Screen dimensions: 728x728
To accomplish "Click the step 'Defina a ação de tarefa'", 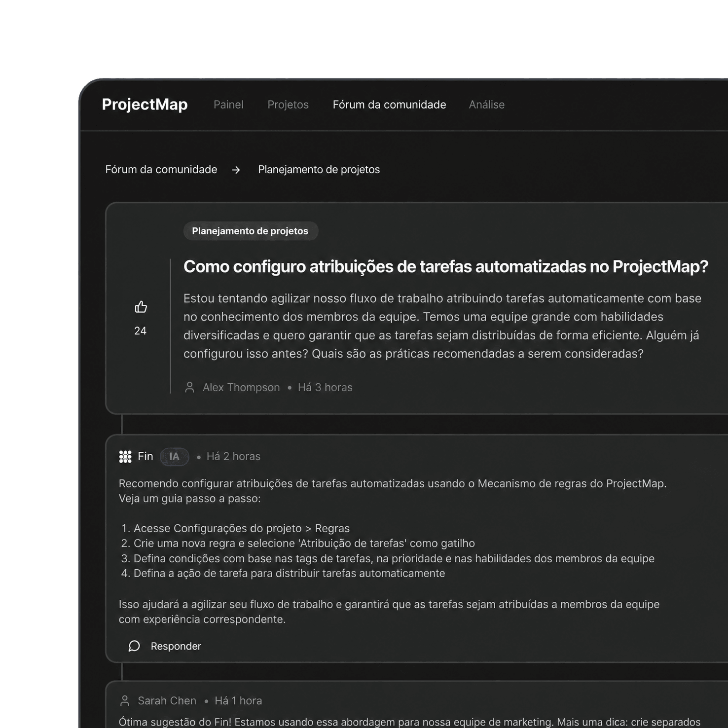I will [x=290, y=573].
